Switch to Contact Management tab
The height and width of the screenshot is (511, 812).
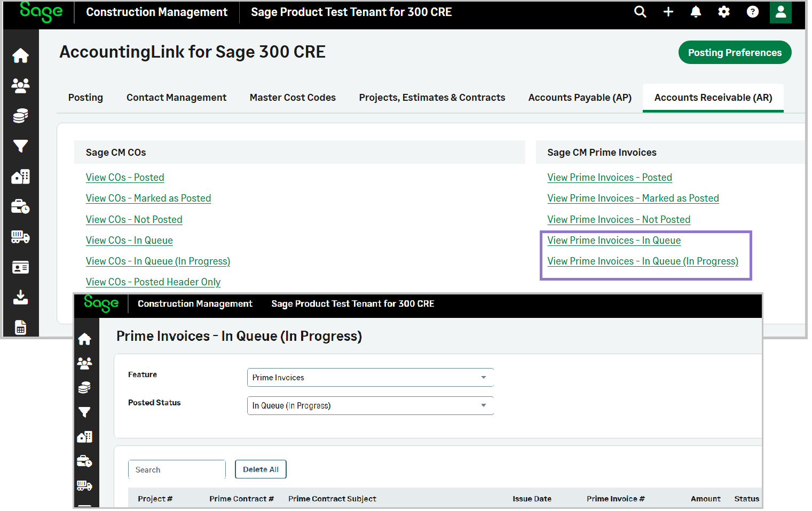pyautogui.click(x=177, y=98)
